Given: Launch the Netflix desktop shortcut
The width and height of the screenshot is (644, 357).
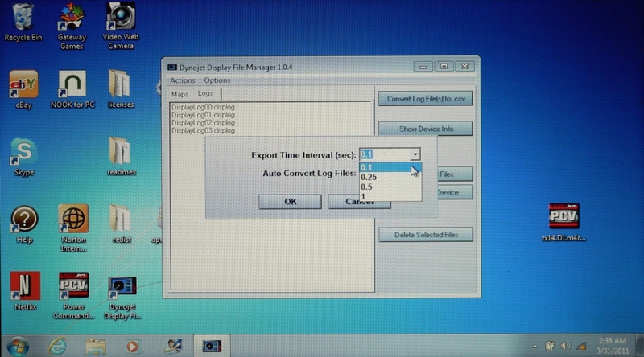Looking at the screenshot, I should click(24, 286).
